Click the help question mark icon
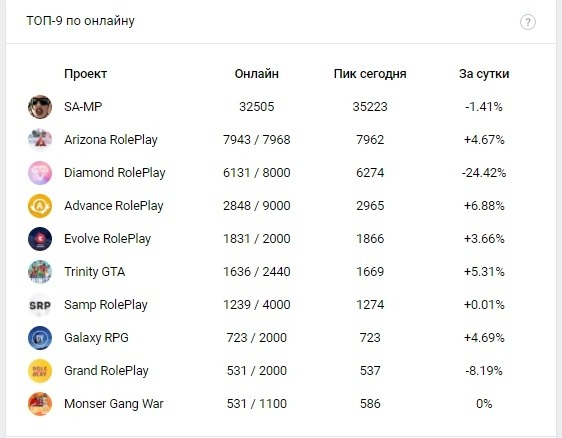This screenshot has width=562, height=438. pos(528,22)
